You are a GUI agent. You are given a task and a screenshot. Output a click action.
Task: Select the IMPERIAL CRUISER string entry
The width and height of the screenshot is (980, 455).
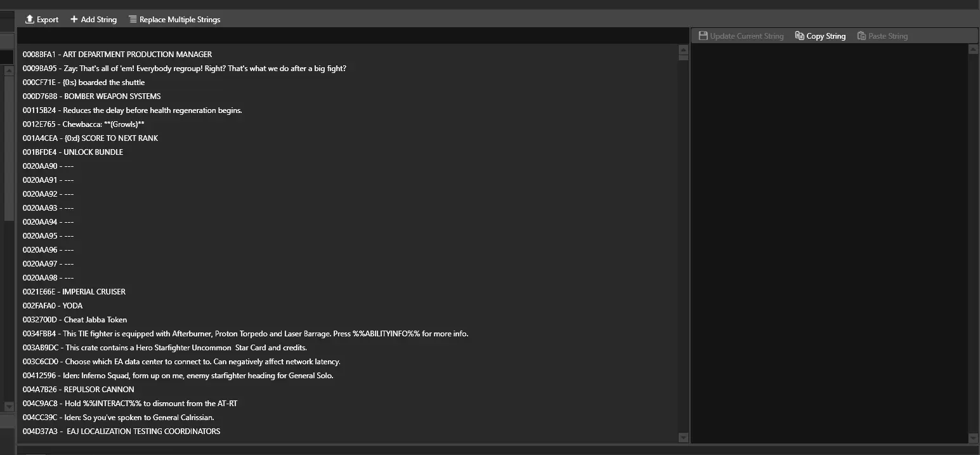coord(74,292)
